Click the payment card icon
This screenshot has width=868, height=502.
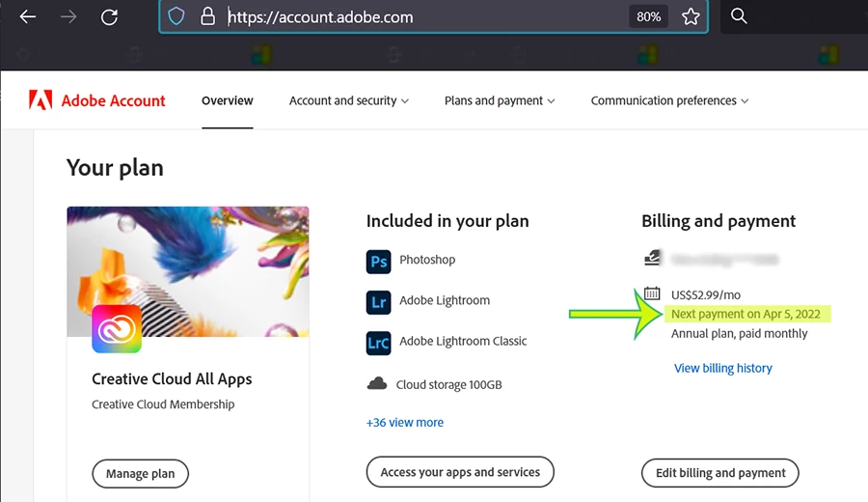coord(652,258)
